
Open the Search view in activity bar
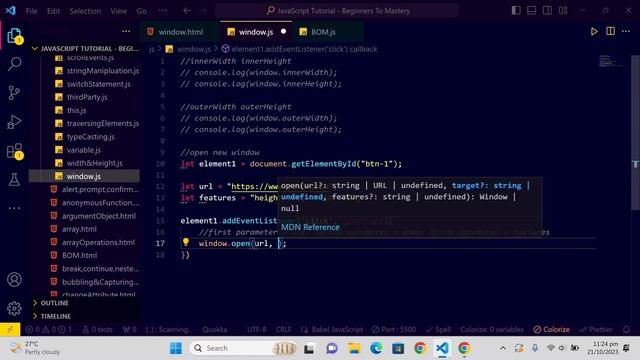[x=14, y=64]
